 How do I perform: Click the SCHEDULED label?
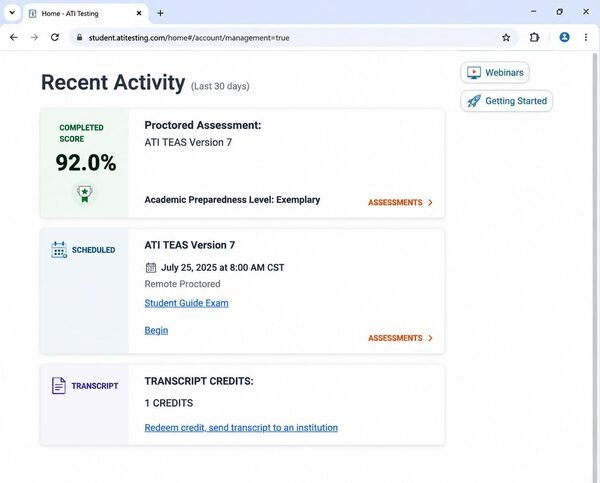point(93,250)
